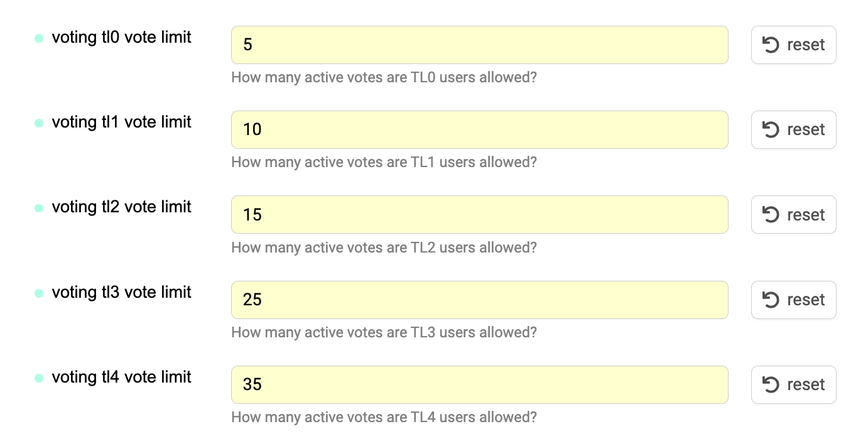868x446 pixels.
Task: Click the green dot beside voting tl2 vote limit
Action: pyautogui.click(x=39, y=208)
